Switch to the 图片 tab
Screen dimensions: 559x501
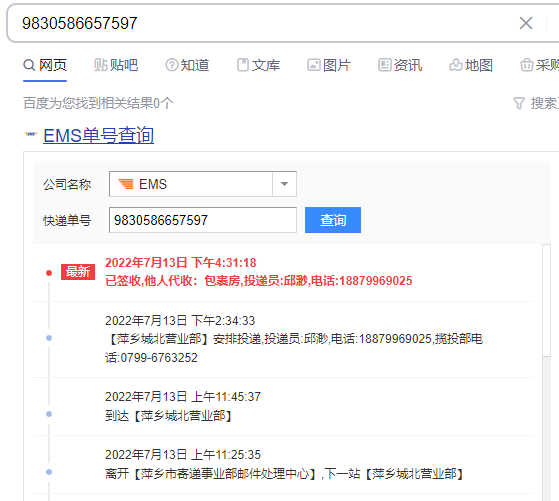coord(329,65)
